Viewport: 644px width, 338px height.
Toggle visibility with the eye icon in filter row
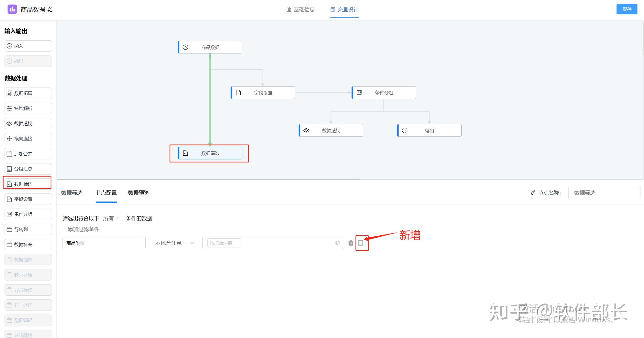point(337,243)
